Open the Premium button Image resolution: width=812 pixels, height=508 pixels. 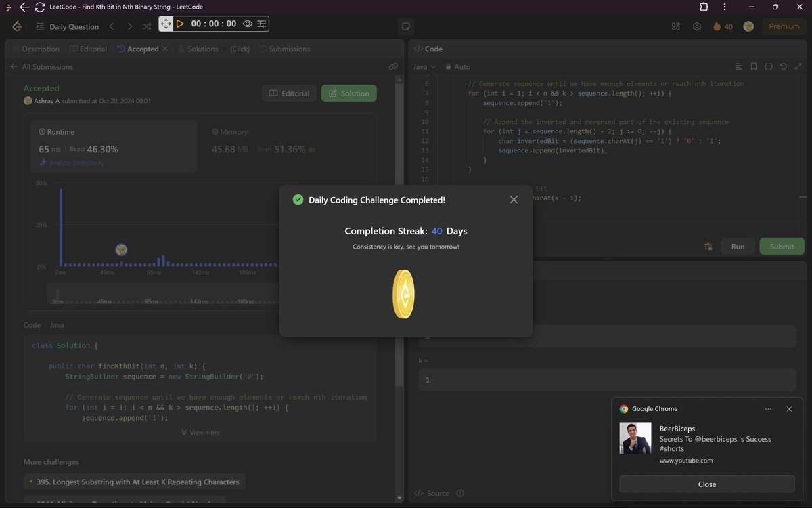point(784,26)
